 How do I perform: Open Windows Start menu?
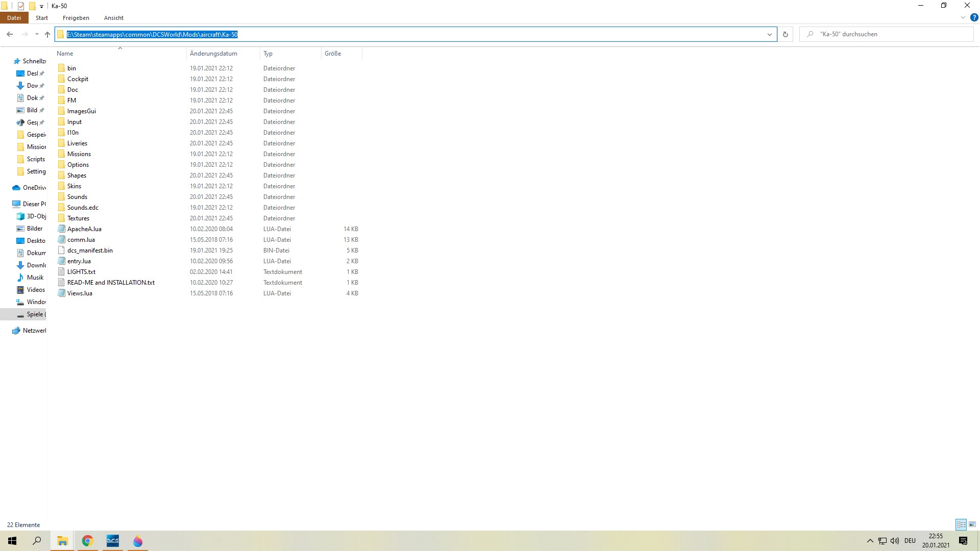click(x=12, y=541)
